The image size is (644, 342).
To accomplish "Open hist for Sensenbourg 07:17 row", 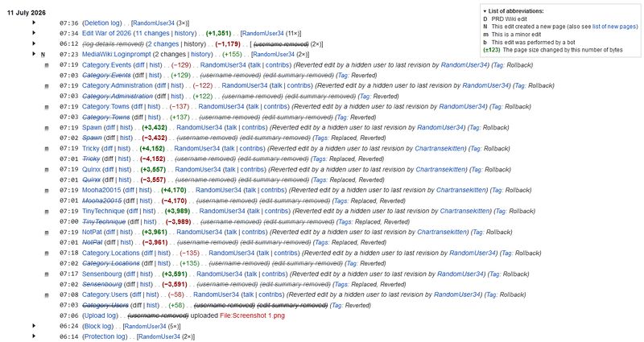I will tap(146, 274).
